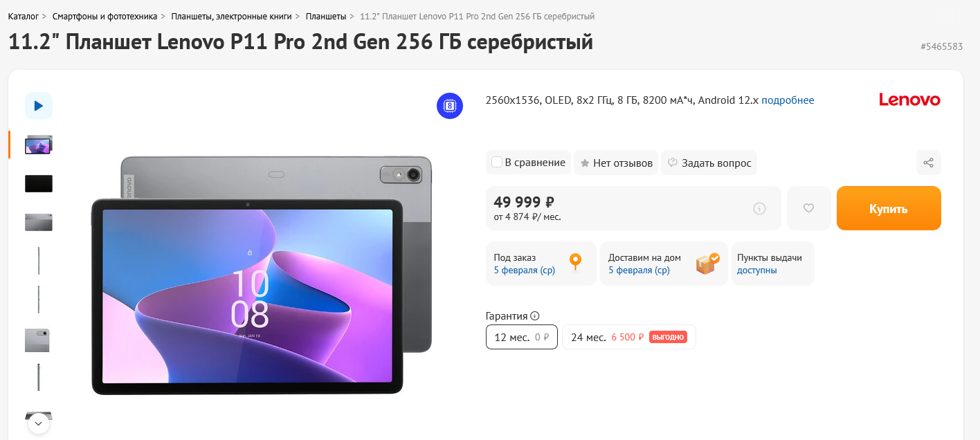Add to favorites with heart icon

[x=808, y=208]
